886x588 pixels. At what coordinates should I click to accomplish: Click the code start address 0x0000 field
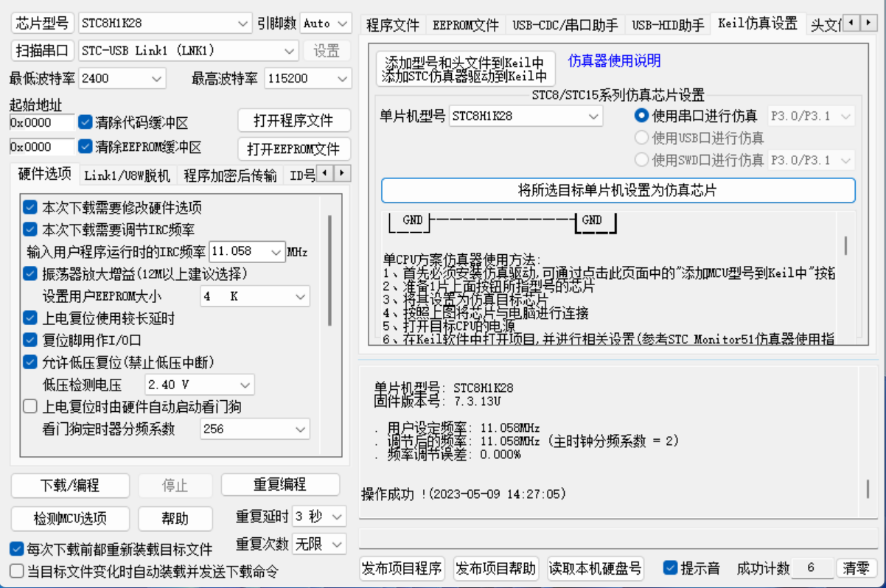pyautogui.click(x=42, y=122)
